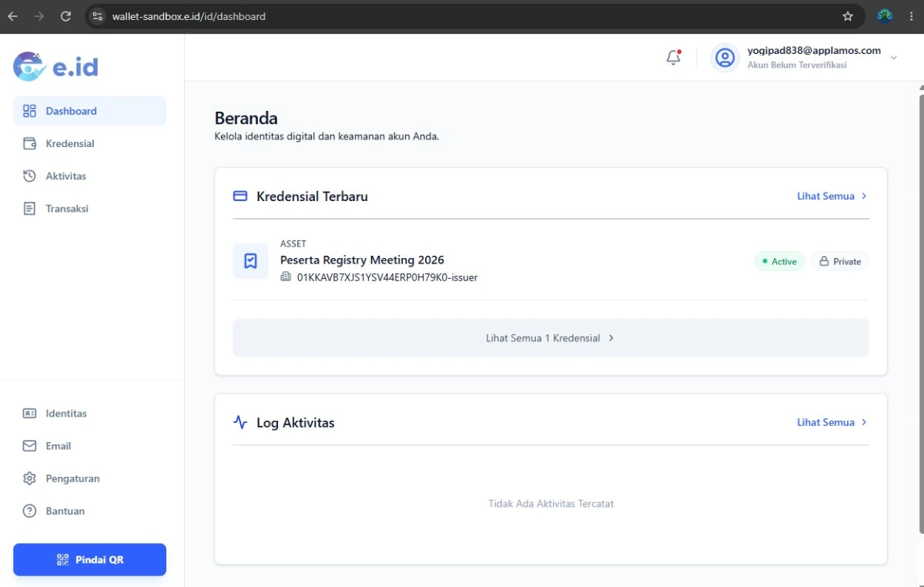
Task: Click the Pindai QR button
Action: (89, 560)
